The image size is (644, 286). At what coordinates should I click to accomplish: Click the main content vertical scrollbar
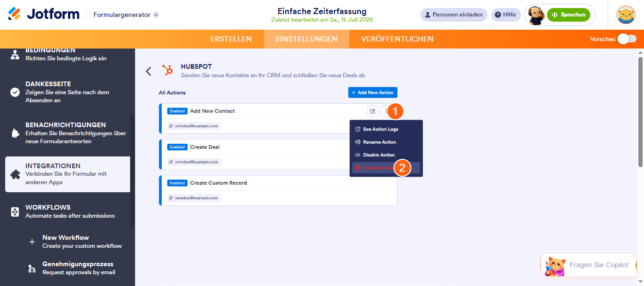click(x=640, y=112)
